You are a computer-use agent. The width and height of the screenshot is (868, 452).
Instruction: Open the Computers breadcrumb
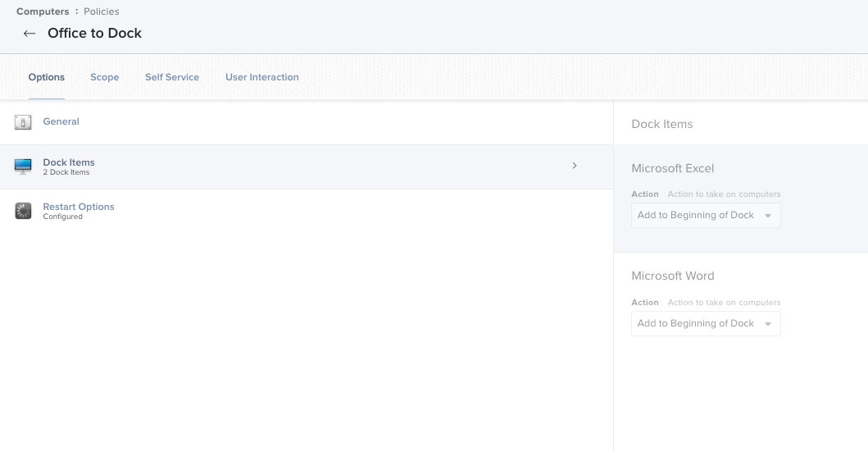[x=43, y=11]
